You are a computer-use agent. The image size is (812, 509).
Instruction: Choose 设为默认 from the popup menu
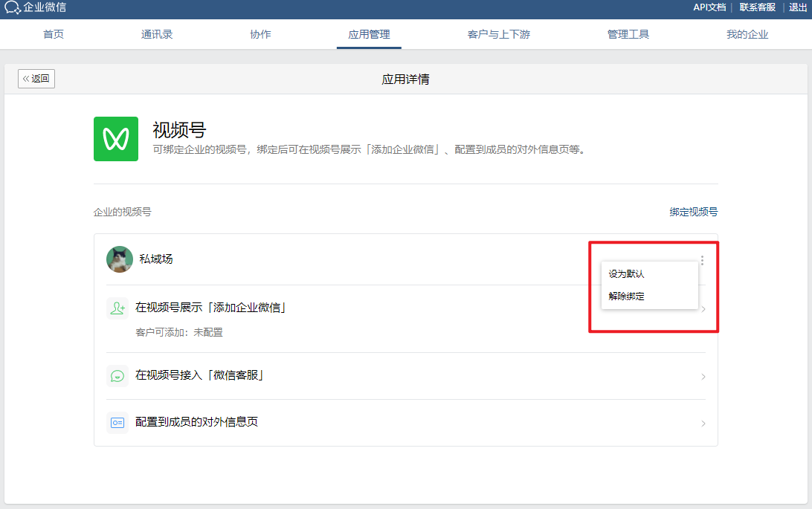pyautogui.click(x=627, y=273)
